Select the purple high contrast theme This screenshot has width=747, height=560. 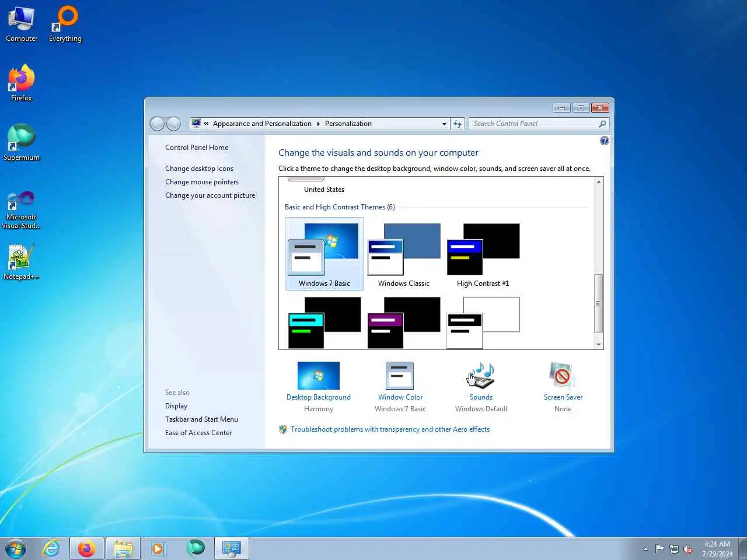click(404, 323)
